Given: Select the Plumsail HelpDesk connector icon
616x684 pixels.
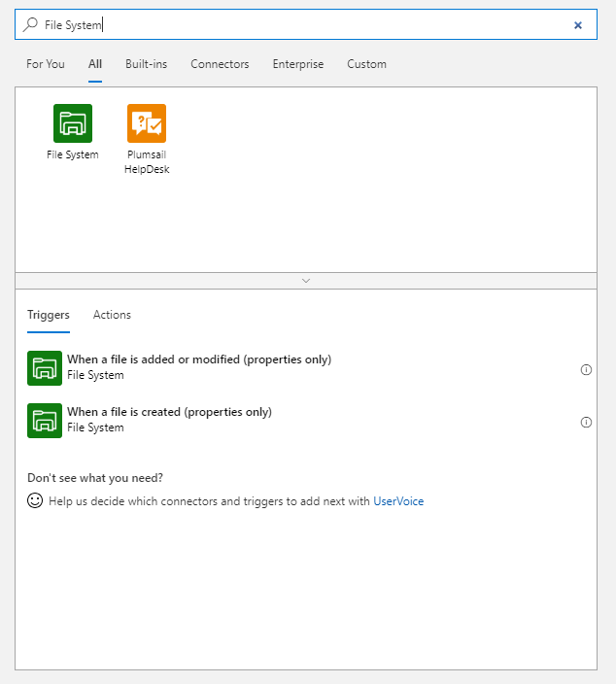Looking at the screenshot, I should coord(147,123).
